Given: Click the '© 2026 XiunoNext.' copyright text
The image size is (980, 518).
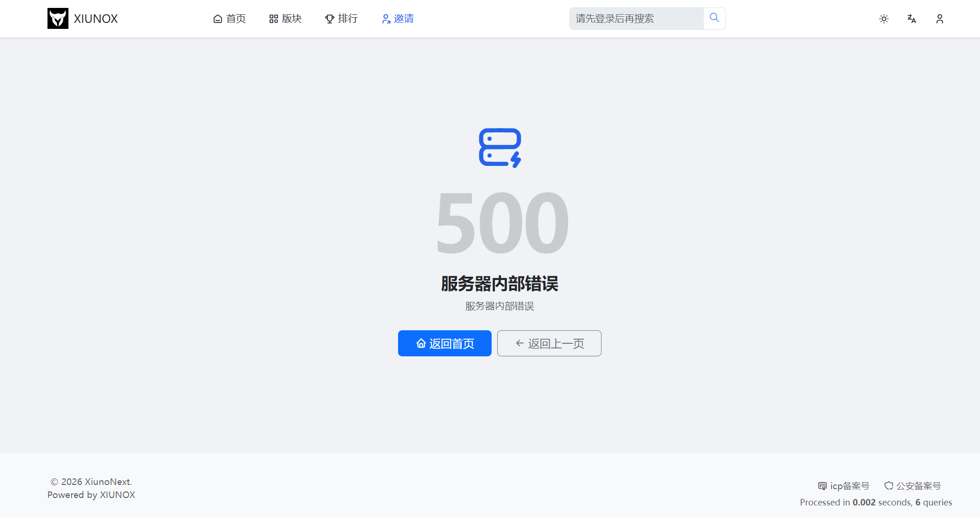Looking at the screenshot, I should (x=91, y=482).
